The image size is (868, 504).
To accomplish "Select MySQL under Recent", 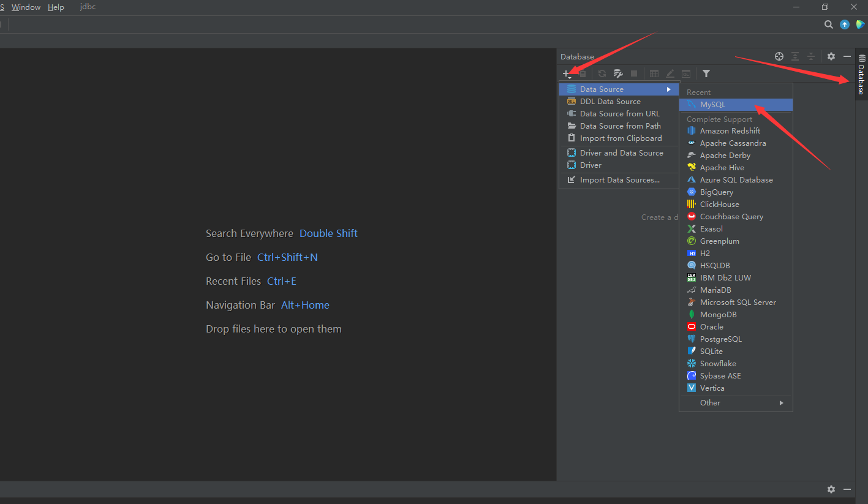I will (736, 105).
